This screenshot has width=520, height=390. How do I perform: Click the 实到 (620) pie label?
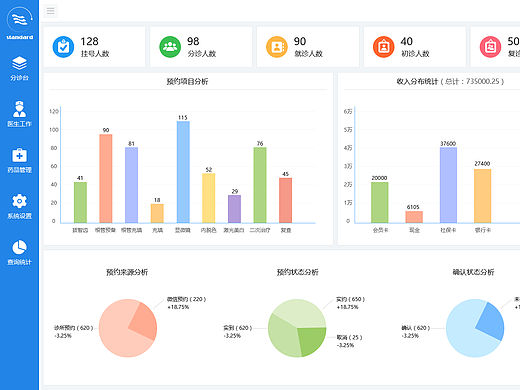coord(238,328)
